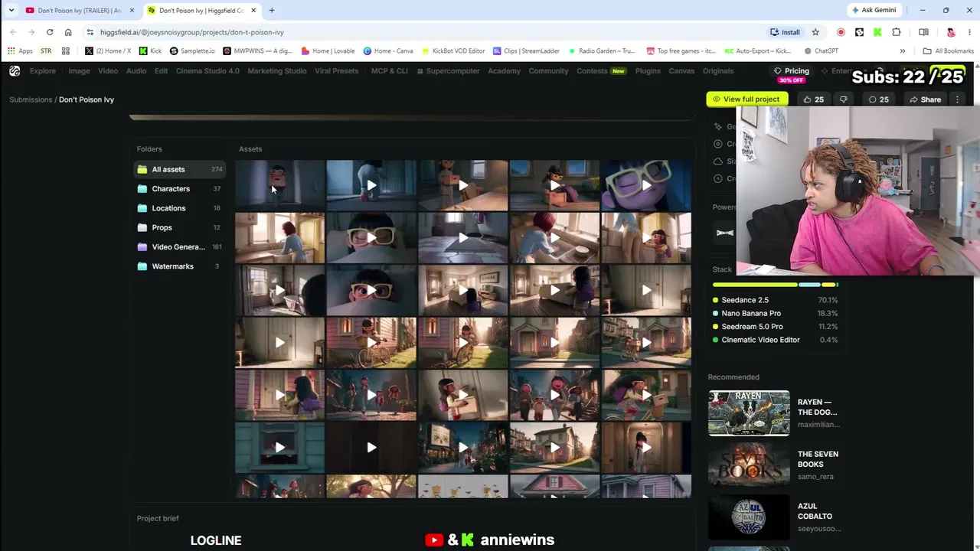The image size is (980, 551).
Task: Click View full project button
Action: (x=746, y=99)
